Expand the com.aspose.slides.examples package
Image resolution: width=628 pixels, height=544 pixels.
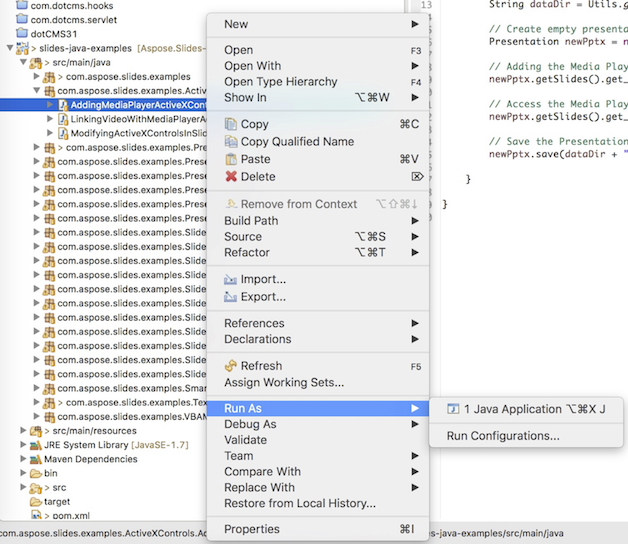[37, 76]
